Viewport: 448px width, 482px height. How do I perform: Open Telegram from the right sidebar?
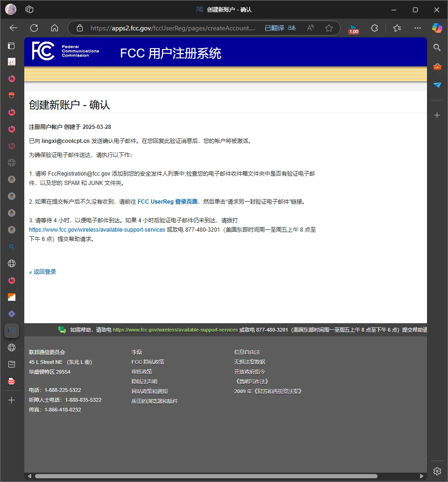coord(437,85)
